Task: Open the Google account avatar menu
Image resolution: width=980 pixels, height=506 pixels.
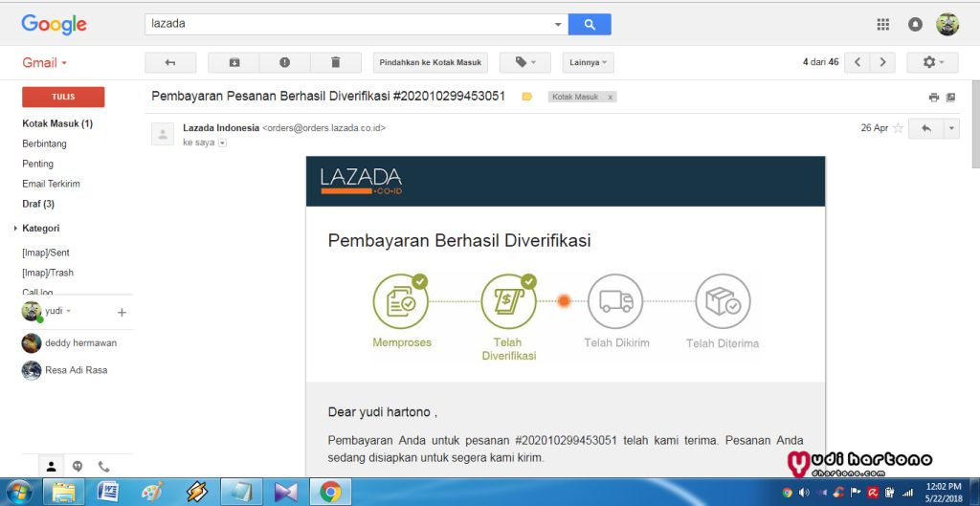Action: (x=947, y=24)
